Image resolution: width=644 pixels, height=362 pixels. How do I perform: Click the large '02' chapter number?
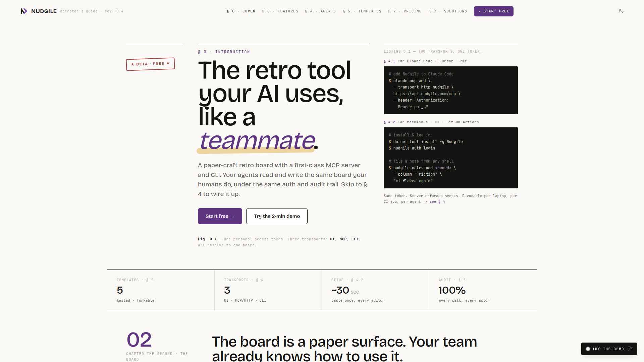tap(139, 340)
